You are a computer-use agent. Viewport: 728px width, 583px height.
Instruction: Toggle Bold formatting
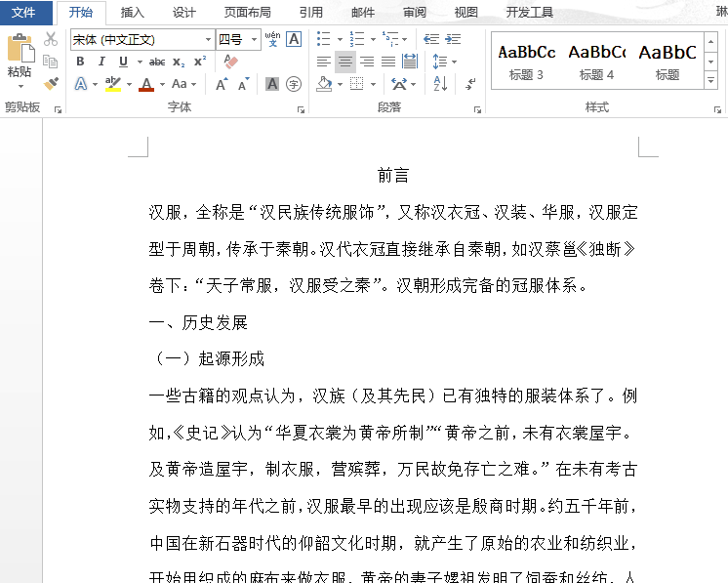coord(79,62)
